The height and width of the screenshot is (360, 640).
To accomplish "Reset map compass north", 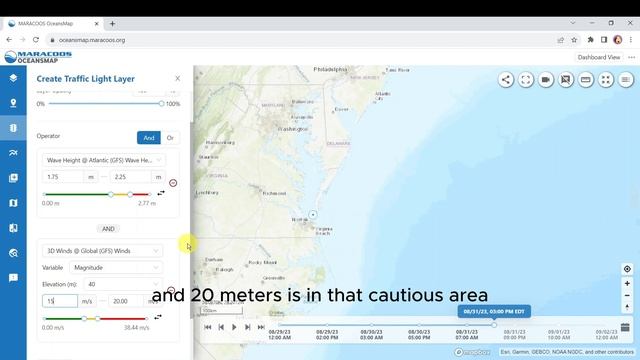I will click(x=627, y=307).
